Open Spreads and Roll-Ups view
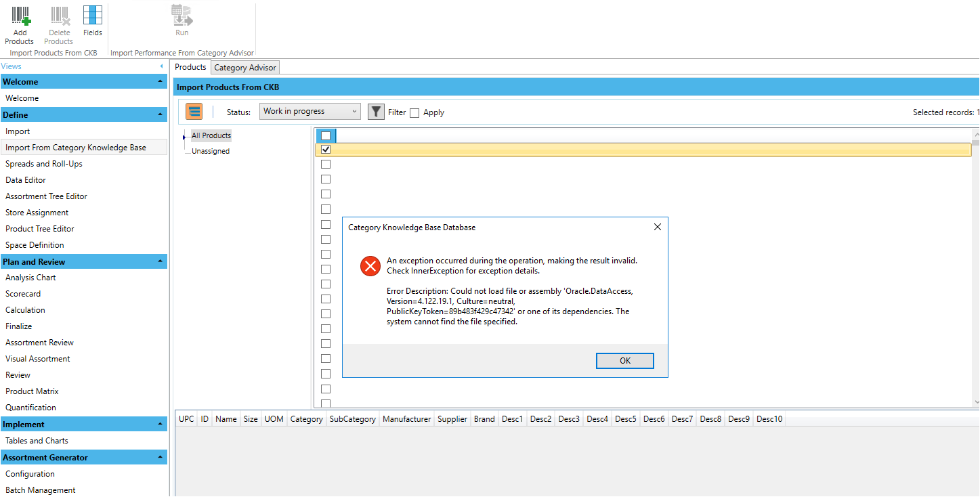 pyautogui.click(x=44, y=164)
